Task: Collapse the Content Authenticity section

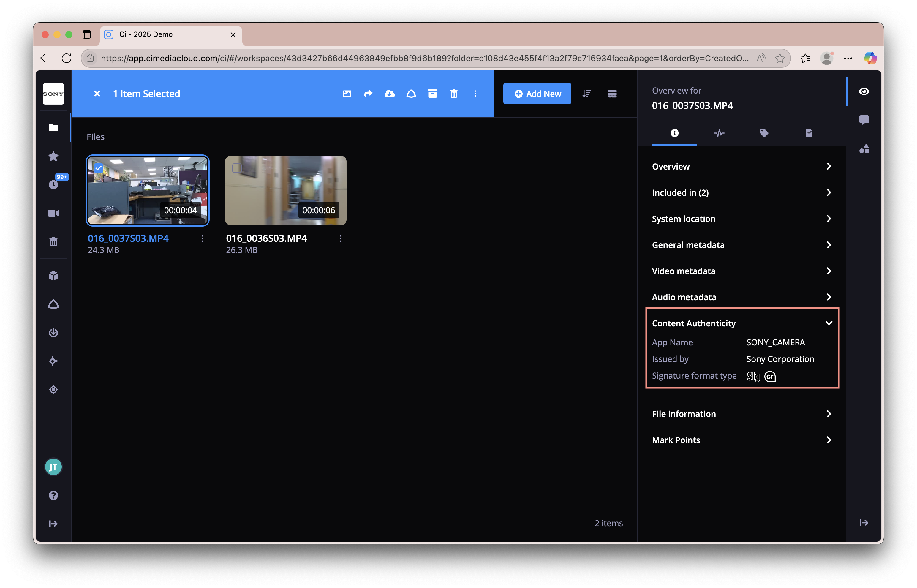Action: tap(742, 323)
